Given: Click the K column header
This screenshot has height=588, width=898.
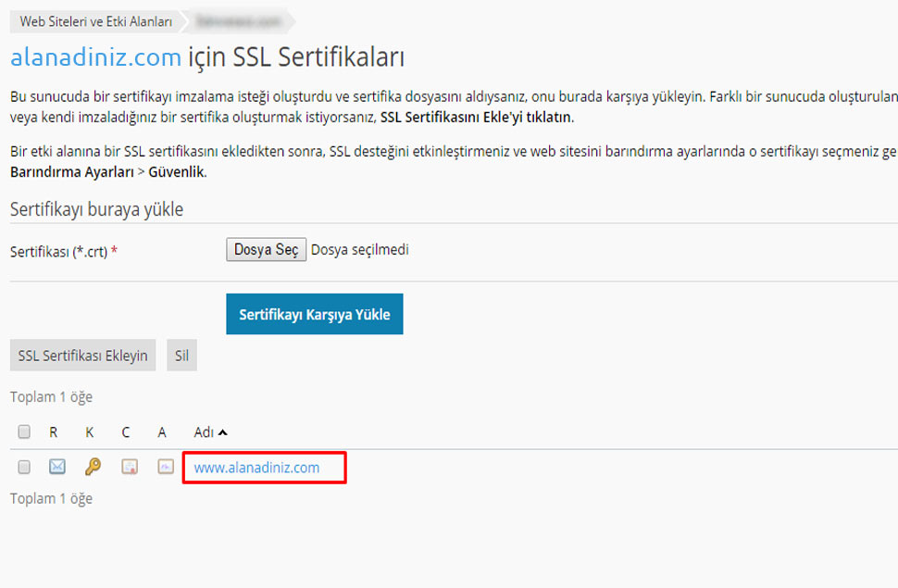Looking at the screenshot, I should coord(90,432).
